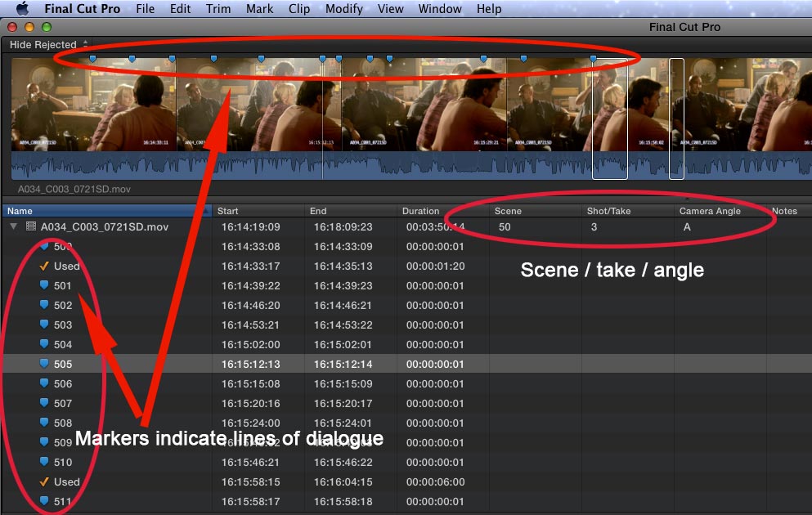Click the Scene value 50
Screen dimensions: 812x515
pyautogui.click(x=505, y=226)
